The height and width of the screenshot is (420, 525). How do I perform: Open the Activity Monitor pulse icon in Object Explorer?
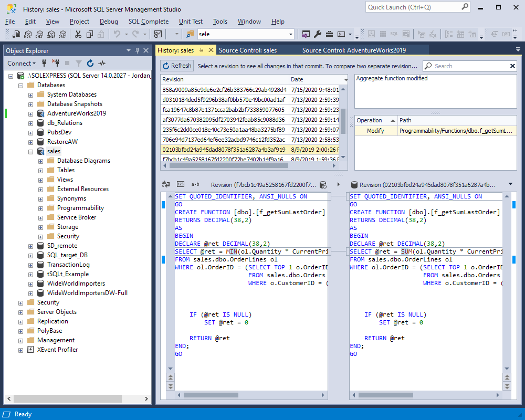point(102,63)
